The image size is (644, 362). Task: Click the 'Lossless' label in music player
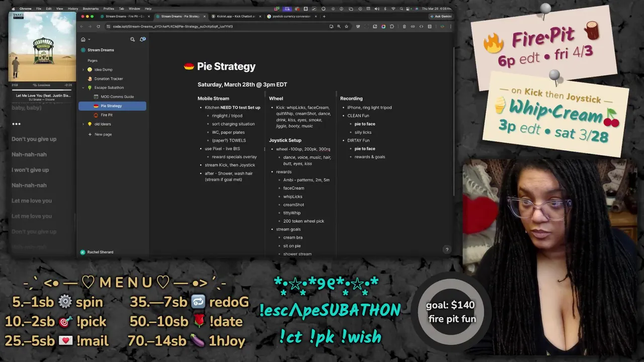[x=42, y=85]
